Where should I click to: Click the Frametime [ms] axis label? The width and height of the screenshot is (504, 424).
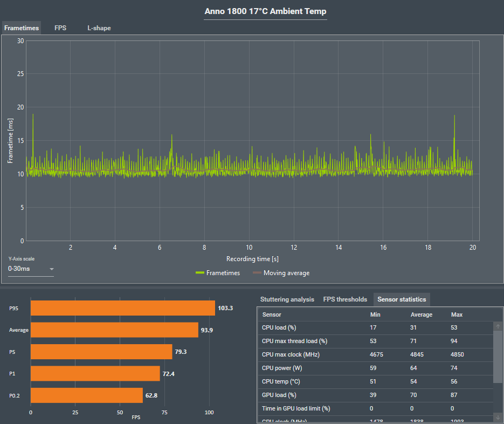10,141
